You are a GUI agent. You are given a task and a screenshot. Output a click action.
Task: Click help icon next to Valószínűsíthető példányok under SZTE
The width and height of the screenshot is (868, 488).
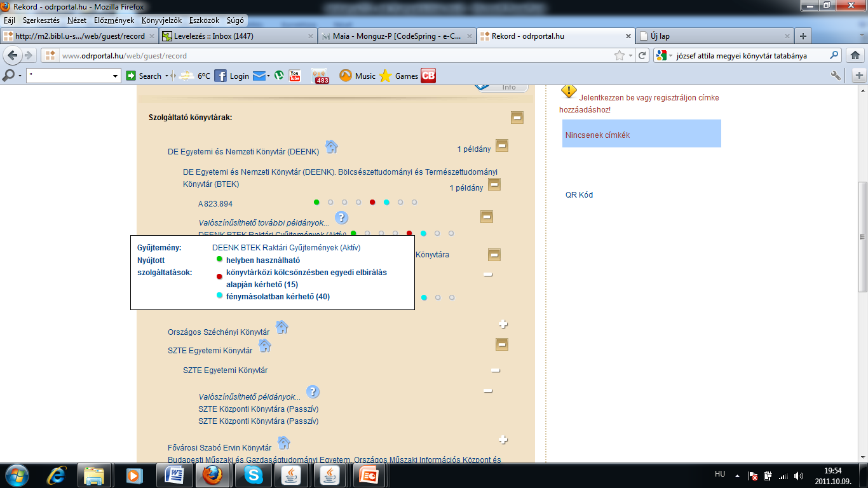(x=313, y=392)
